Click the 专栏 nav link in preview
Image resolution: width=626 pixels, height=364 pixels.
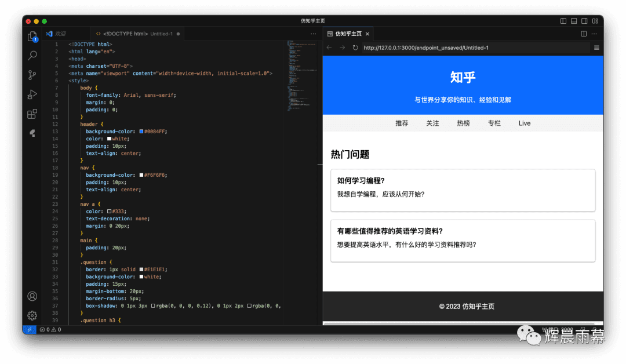pos(494,123)
